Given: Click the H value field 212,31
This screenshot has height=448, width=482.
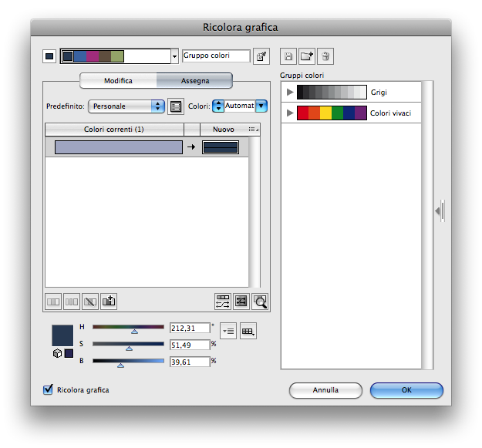Looking at the screenshot, I should pos(190,328).
